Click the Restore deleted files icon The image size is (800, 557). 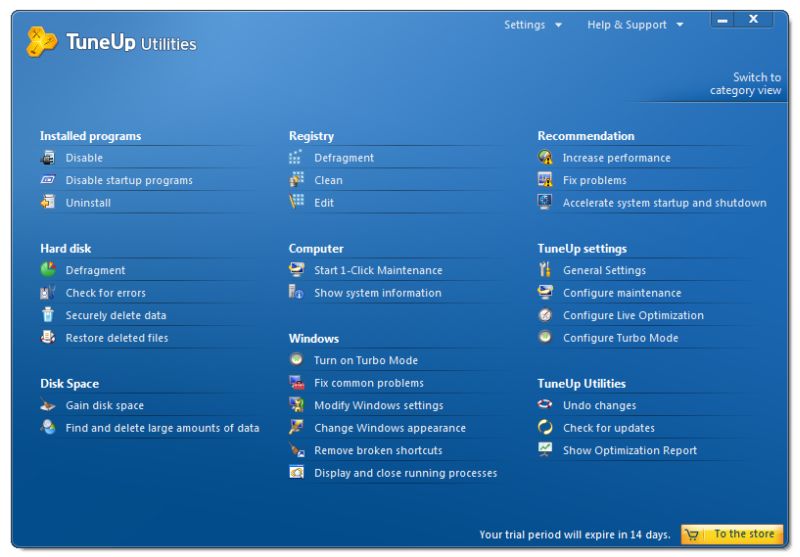48,337
